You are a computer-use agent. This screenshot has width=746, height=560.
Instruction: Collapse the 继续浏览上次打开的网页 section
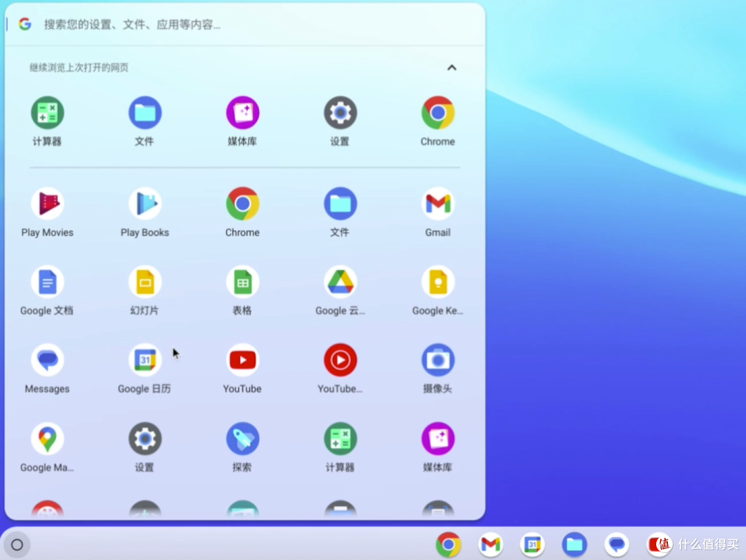[452, 68]
